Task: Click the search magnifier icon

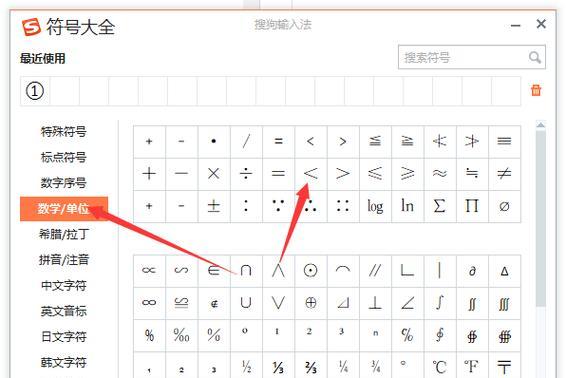Action: (x=535, y=57)
